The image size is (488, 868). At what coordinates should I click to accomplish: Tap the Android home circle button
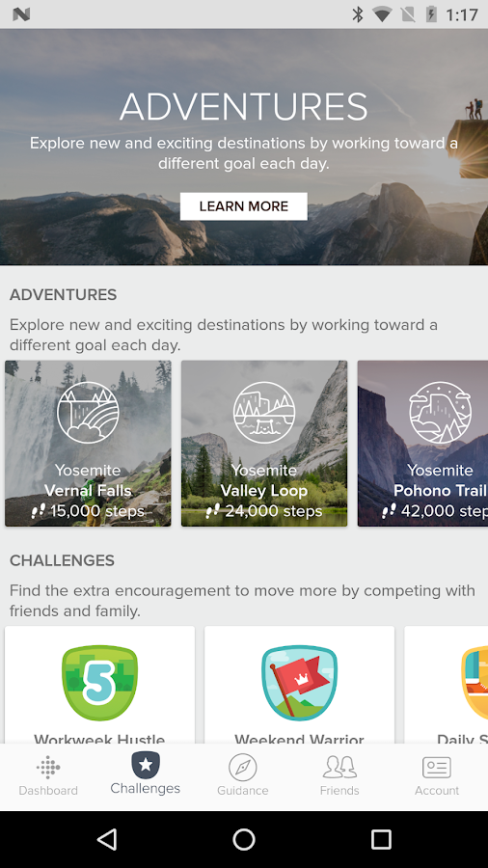tap(243, 839)
